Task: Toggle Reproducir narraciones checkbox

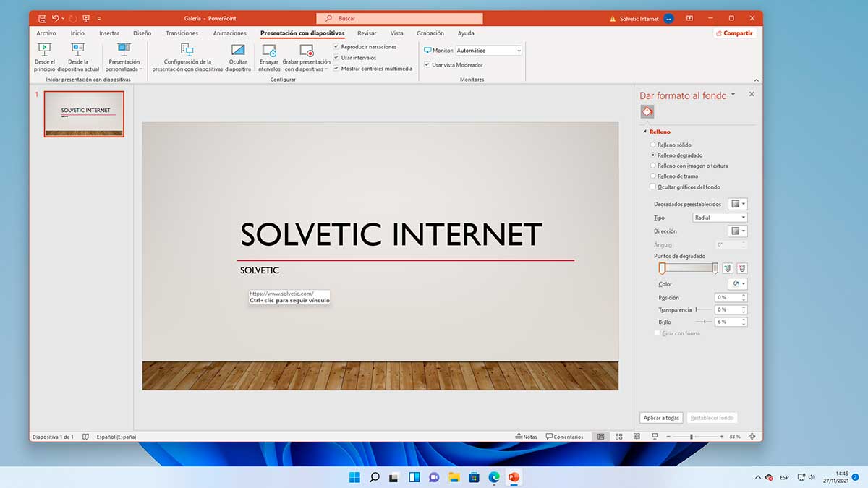Action: click(x=336, y=47)
